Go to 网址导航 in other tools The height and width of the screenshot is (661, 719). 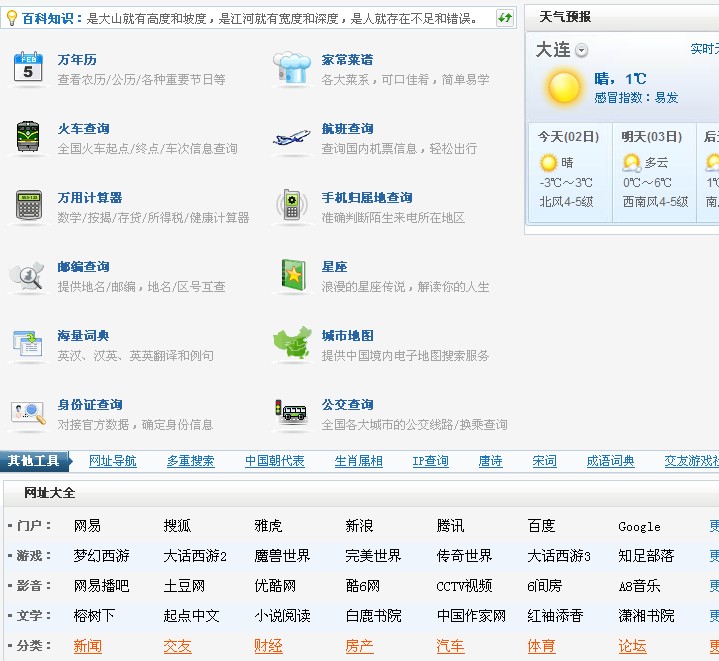click(113, 461)
